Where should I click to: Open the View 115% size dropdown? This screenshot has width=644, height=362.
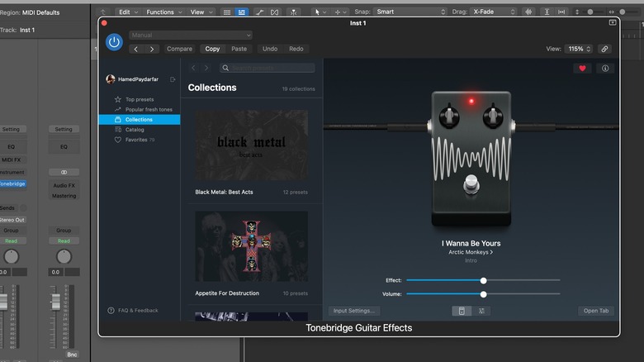[x=578, y=49]
